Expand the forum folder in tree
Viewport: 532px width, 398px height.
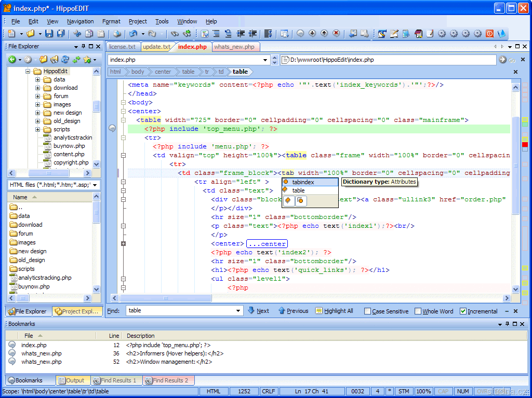(x=37, y=96)
